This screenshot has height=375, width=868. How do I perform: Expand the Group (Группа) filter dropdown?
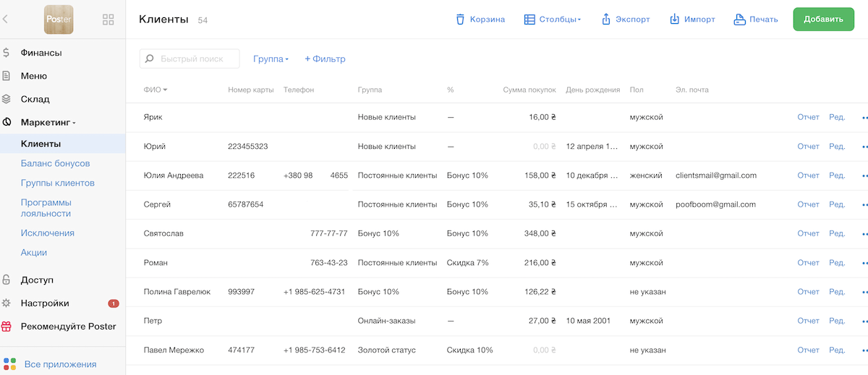tap(271, 59)
